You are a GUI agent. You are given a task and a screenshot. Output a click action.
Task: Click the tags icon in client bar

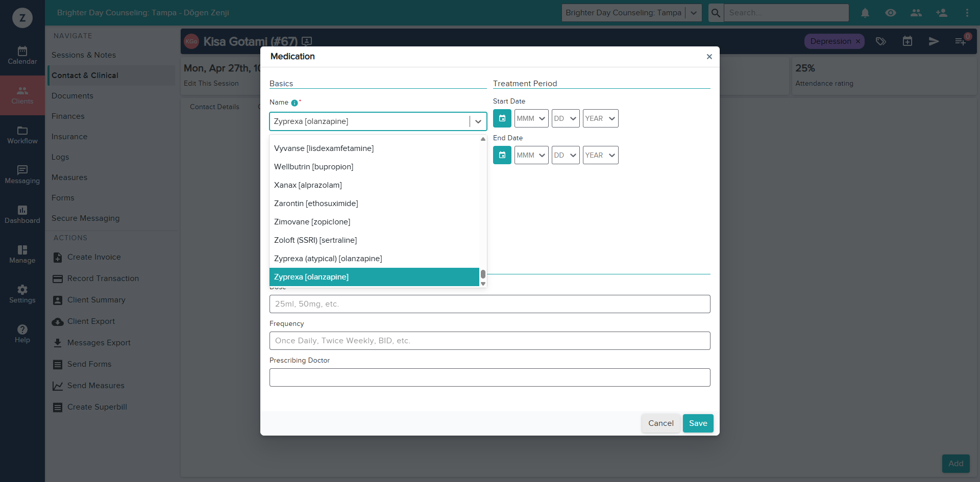point(881,41)
